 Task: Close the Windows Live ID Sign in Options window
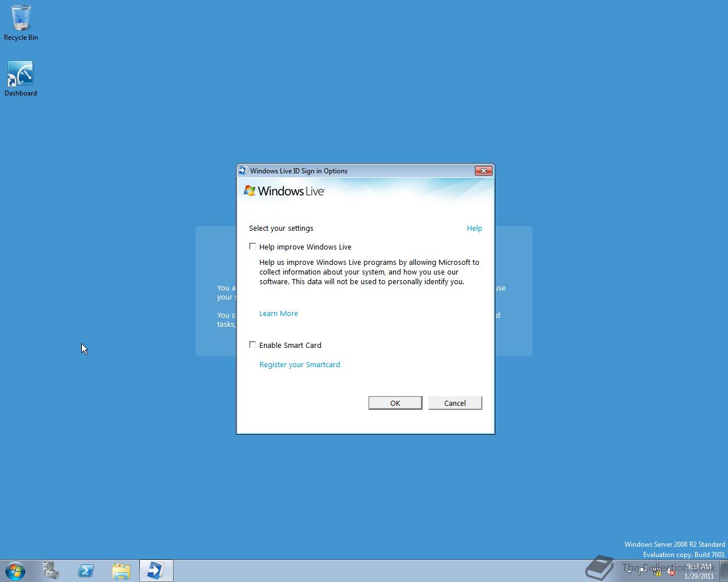coord(483,171)
